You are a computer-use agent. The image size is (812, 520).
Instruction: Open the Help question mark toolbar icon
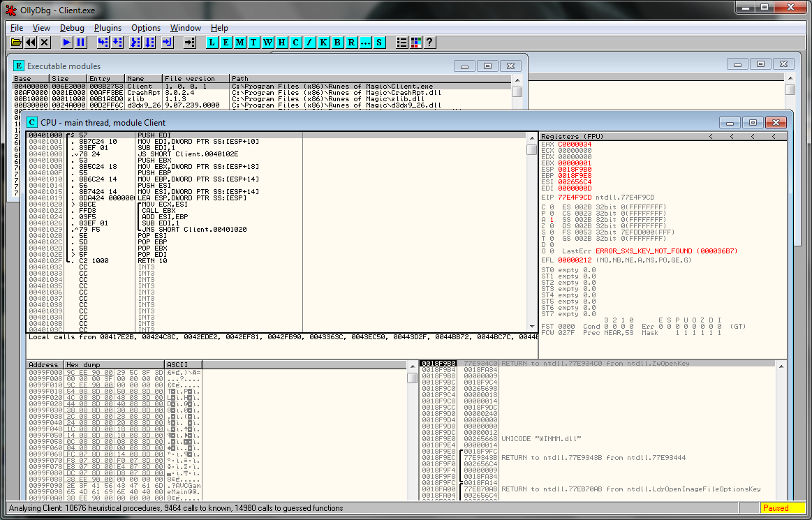[429, 43]
